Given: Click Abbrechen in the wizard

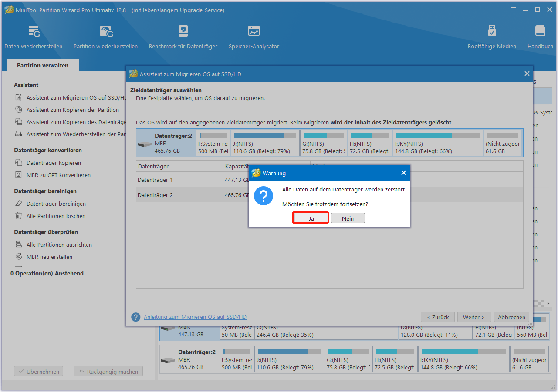Looking at the screenshot, I should point(511,317).
